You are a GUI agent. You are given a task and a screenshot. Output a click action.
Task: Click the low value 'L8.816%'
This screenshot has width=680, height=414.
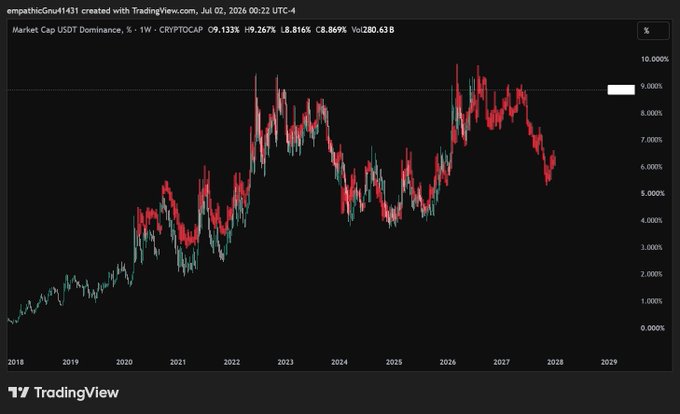point(296,30)
